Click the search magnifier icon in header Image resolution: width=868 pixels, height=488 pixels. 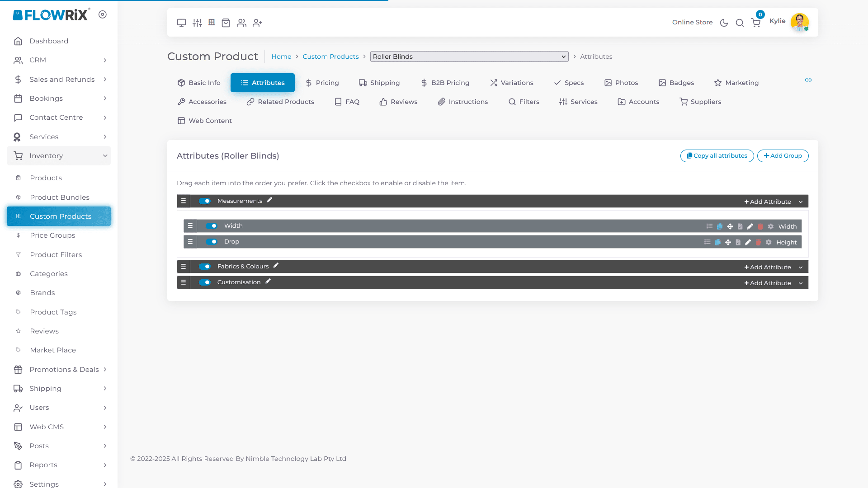[x=740, y=23]
